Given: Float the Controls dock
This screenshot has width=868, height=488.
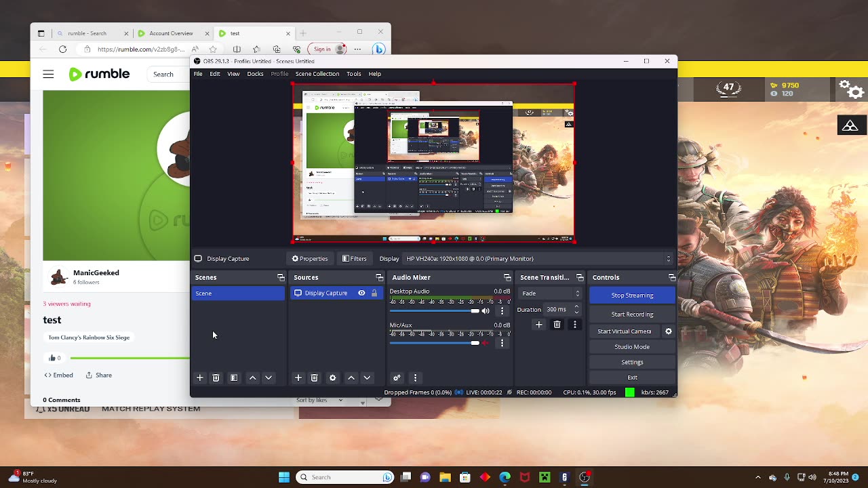Looking at the screenshot, I should 671,277.
